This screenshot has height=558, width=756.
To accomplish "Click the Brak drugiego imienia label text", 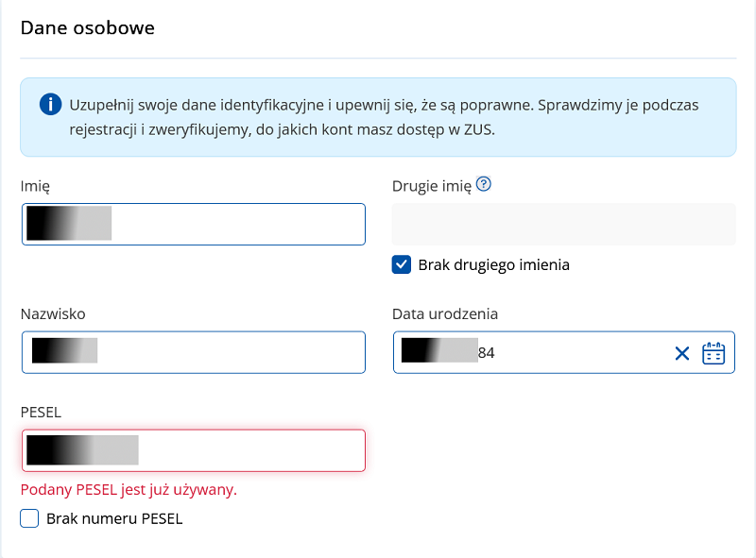I will (x=493, y=265).
